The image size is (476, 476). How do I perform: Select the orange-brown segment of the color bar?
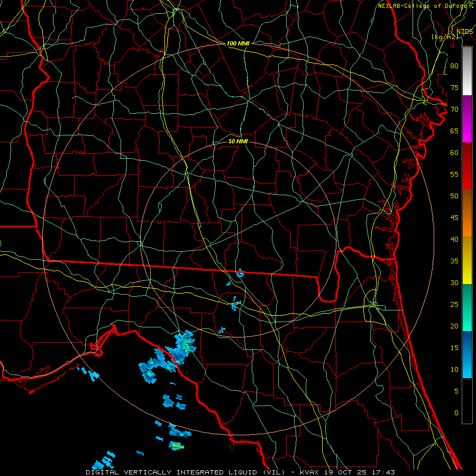(x=467, y=213)
